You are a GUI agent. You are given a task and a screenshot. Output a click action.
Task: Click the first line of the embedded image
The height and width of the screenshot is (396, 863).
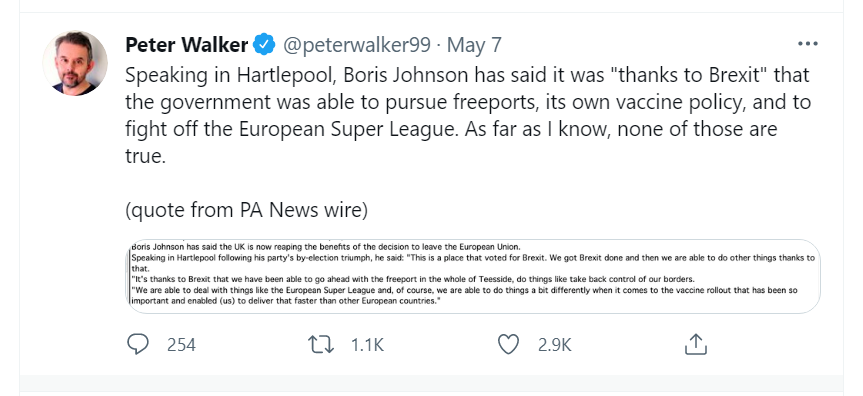(323, 247)
